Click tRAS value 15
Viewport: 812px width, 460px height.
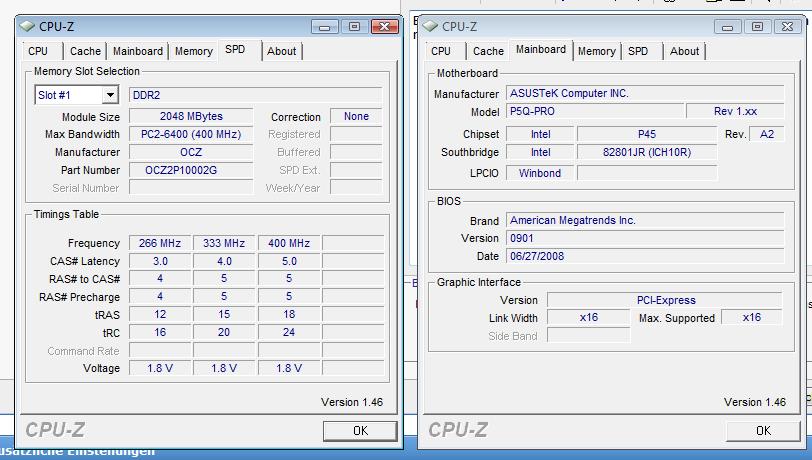tap(224, 314)
